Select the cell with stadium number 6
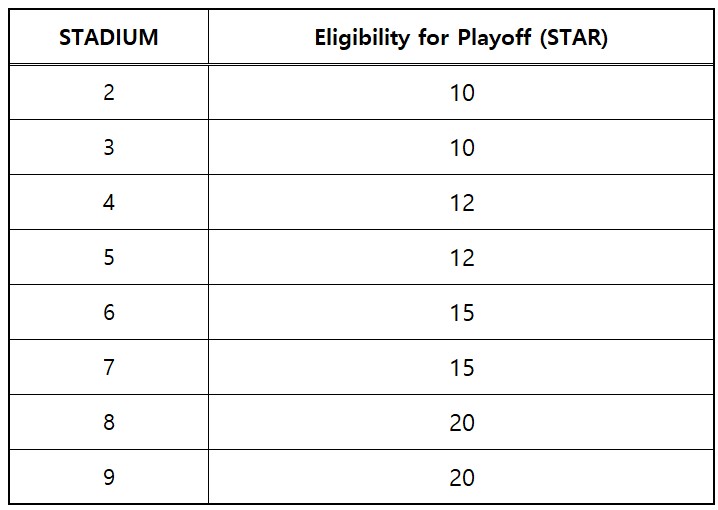Viewport: 718px width, 510px height. [109, 312]
